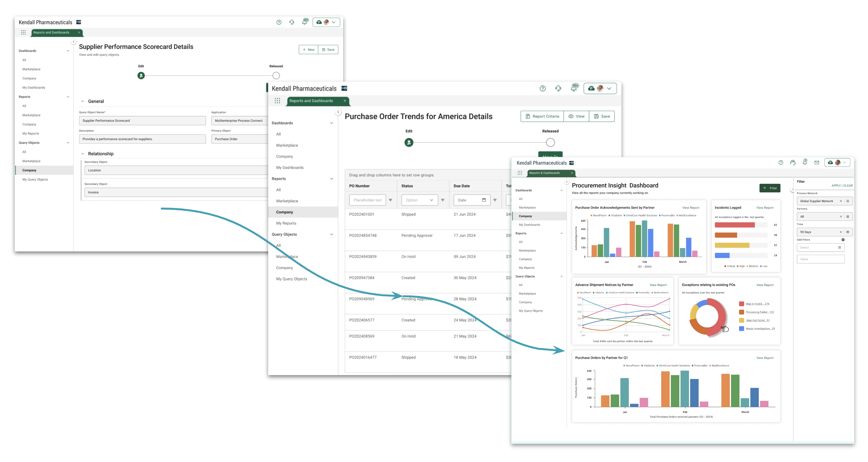Clear the 90 Days time filter value
Screen dimensions: 868x462
point(841,232)
